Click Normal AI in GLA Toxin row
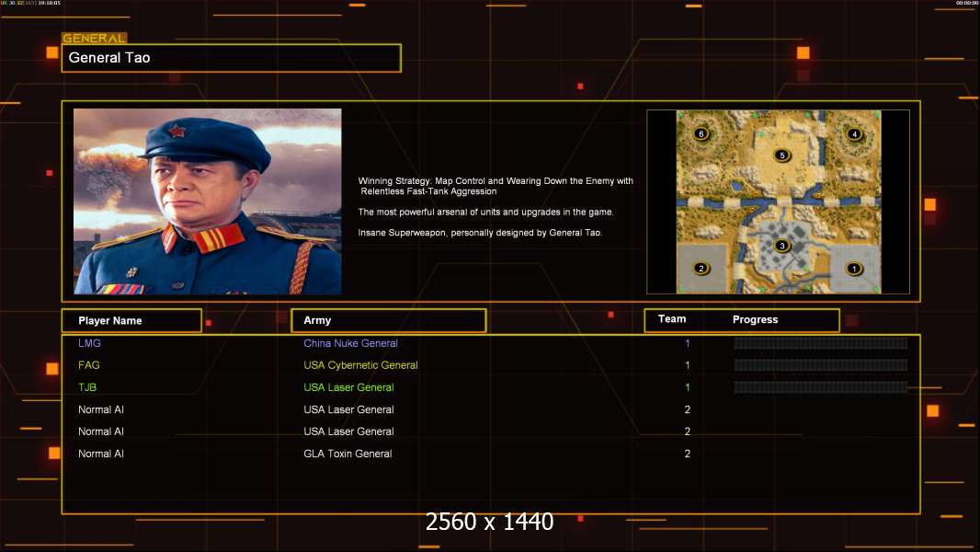The width and height of the screenshot is (980, 552). [101, 454]
